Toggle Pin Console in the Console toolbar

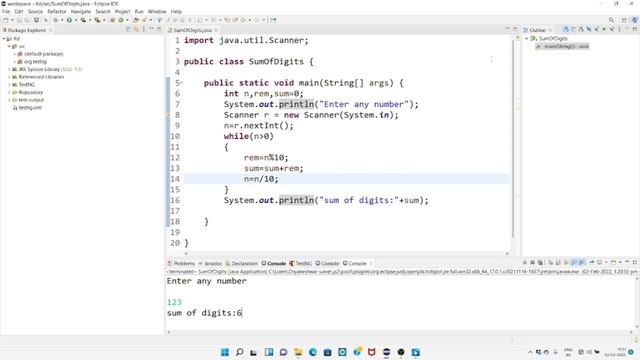592,262
